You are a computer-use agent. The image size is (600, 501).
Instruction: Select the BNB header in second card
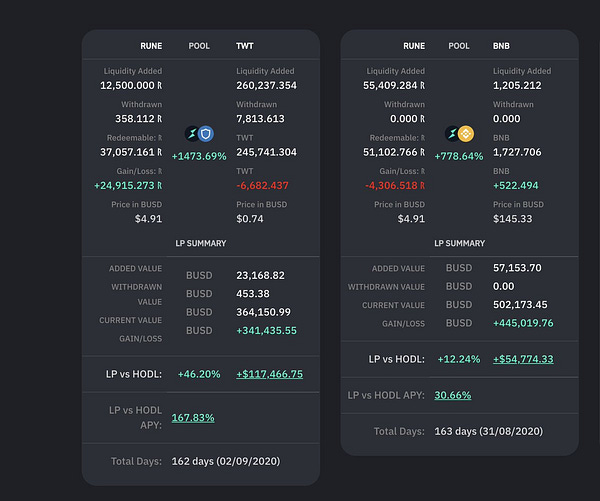pyautogui.click(x=501, y=46)
